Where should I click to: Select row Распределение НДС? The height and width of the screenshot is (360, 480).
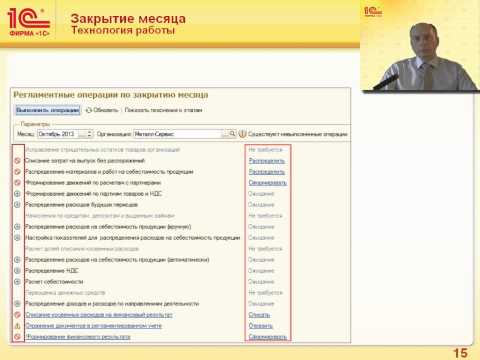(x=52, y=271)
